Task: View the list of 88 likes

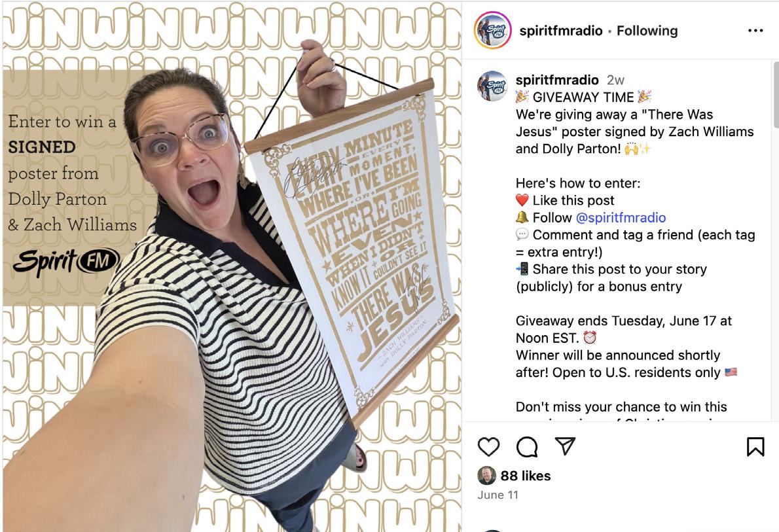Action: click(525, 476)
